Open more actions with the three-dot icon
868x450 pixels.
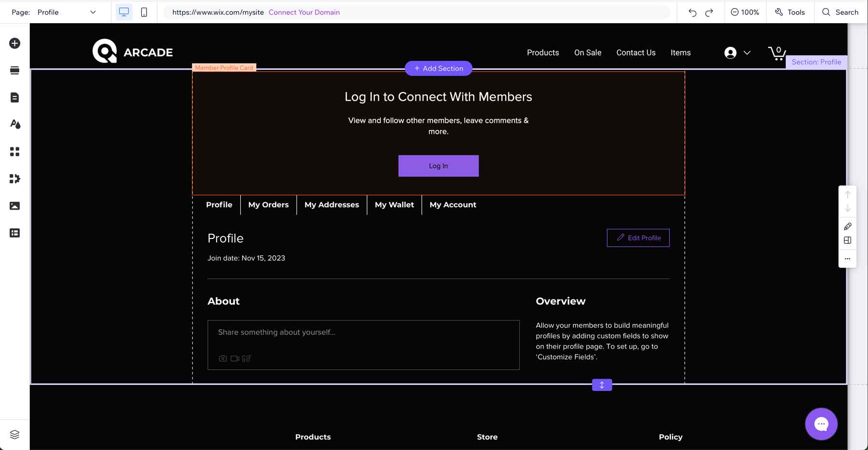point(847,259)
